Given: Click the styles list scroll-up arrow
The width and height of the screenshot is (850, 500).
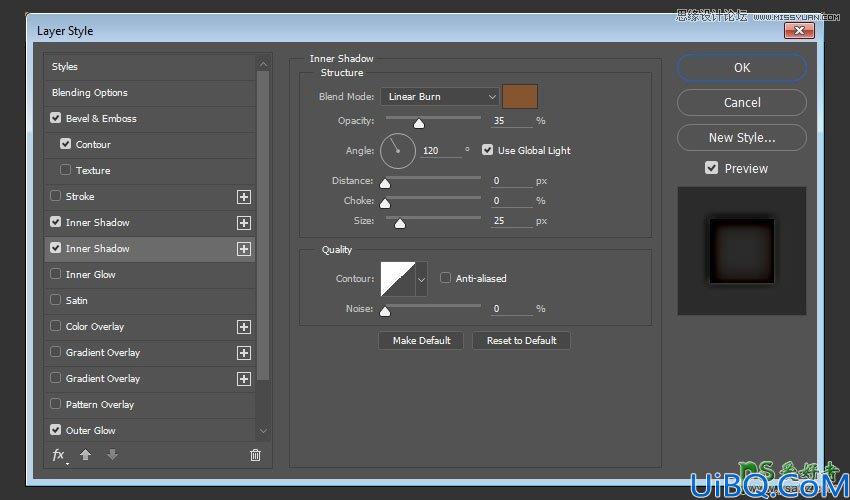Looking at the screenshot, I should click(263, 64).
